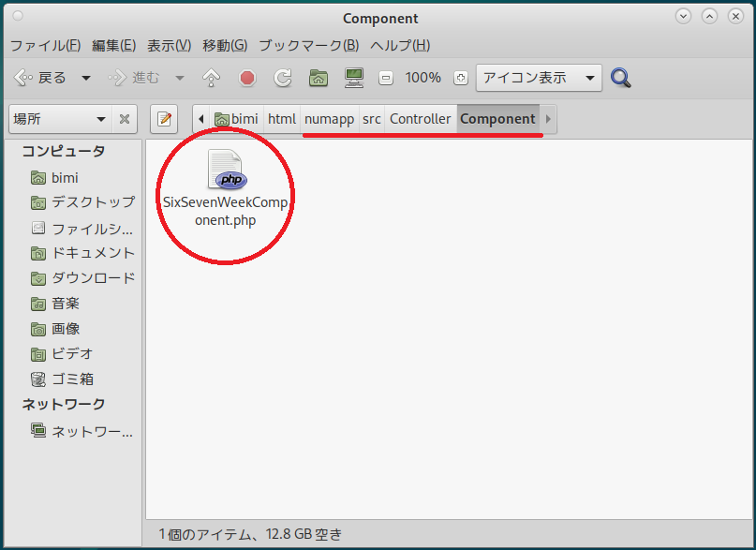This screenshot has height=550, width=756.
Task: Go to the Home folder via toolbar icon
Action: click(319, 78)
